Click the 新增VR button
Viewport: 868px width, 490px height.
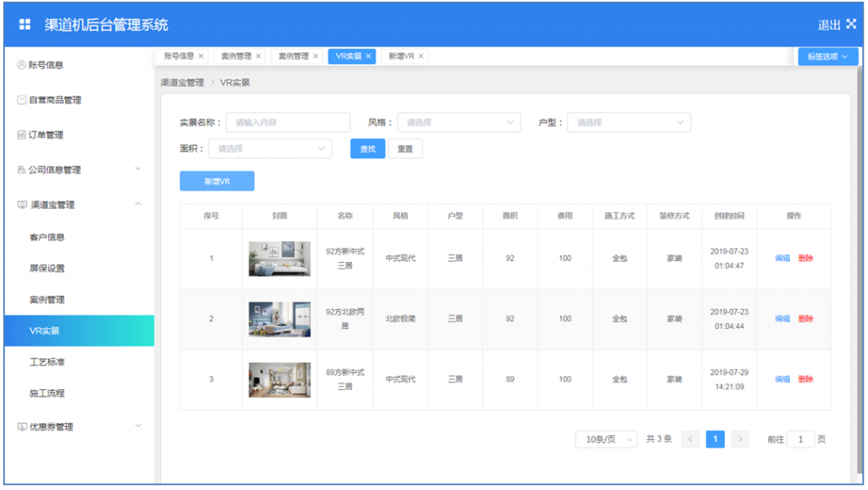(217, 181)
